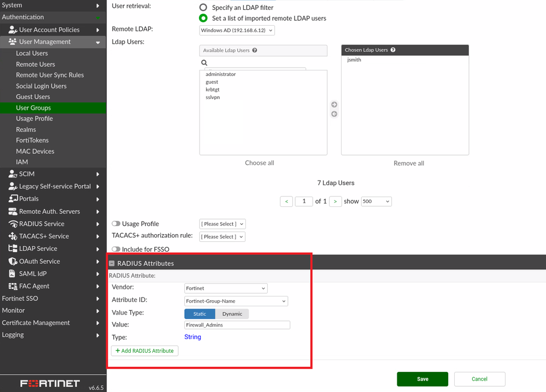
Task: Set Value Type to Dynamic
Action: (232, 314)
